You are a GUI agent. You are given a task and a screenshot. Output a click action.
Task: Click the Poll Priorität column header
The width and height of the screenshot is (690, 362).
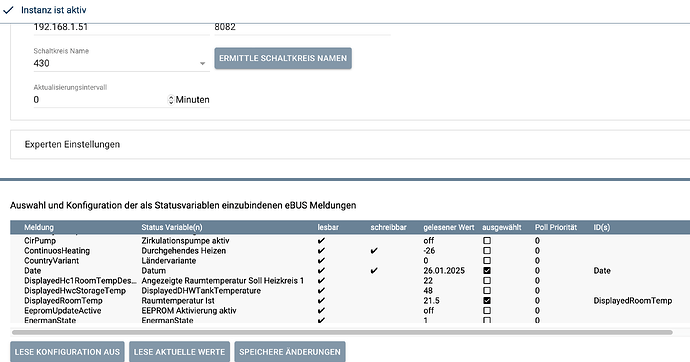click(x=556, y=227)
